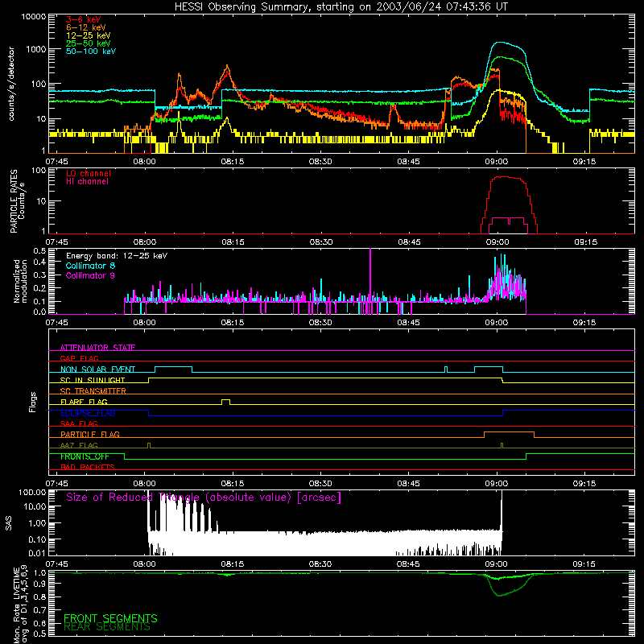Click the 0.10 tick on SAS axis
Screen dimensions: 644x644
pos(37,539)
